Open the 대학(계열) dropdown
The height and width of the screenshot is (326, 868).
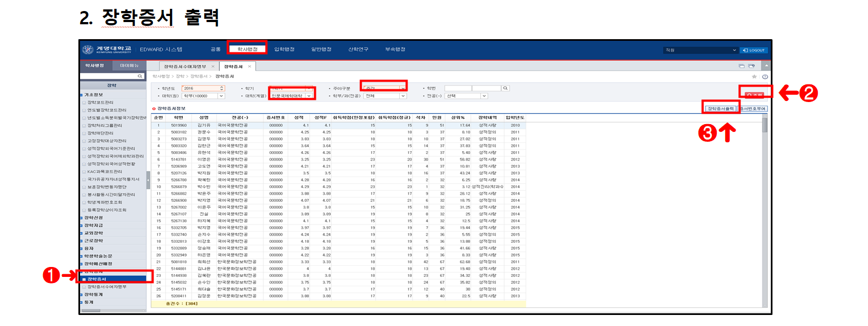(309, 96)
